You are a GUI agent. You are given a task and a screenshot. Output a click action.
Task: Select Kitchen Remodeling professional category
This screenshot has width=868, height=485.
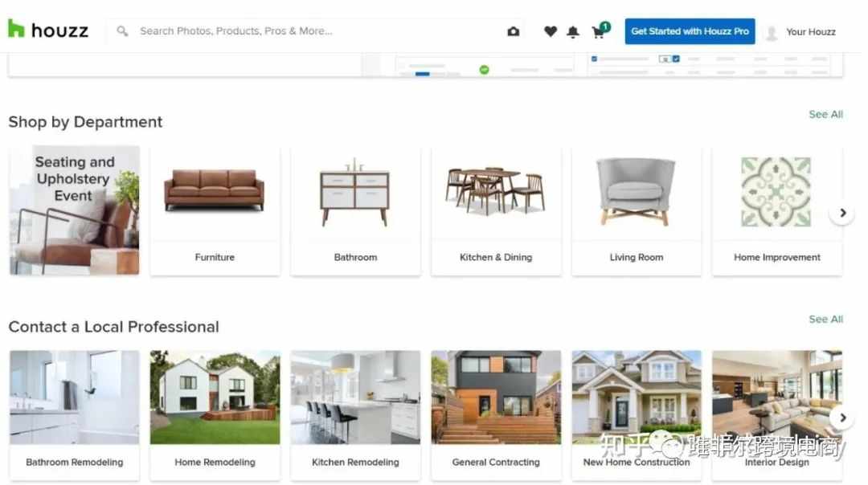pos(355,415)
